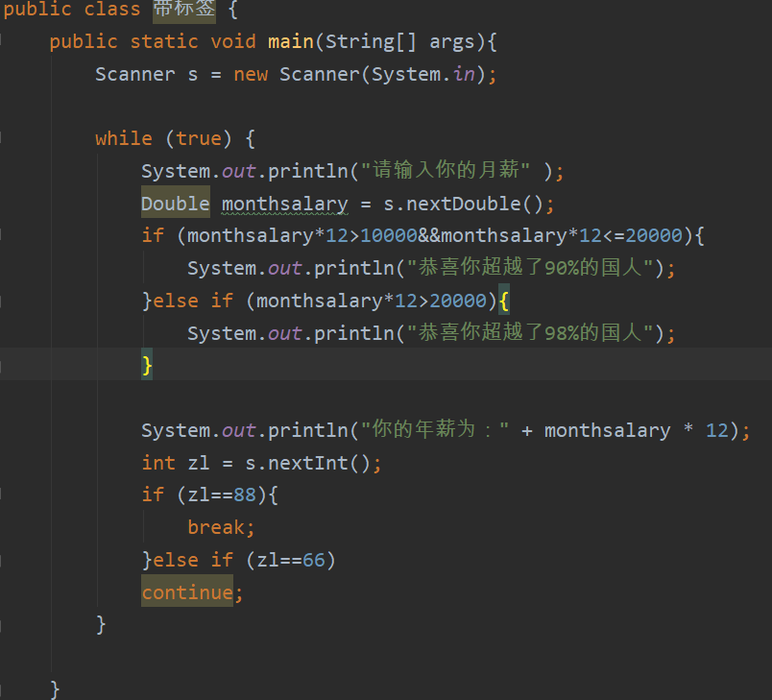This screenshot has width=772, height=700.
Task: Click the highlighted continue keyword
Action: coord(187,592)
